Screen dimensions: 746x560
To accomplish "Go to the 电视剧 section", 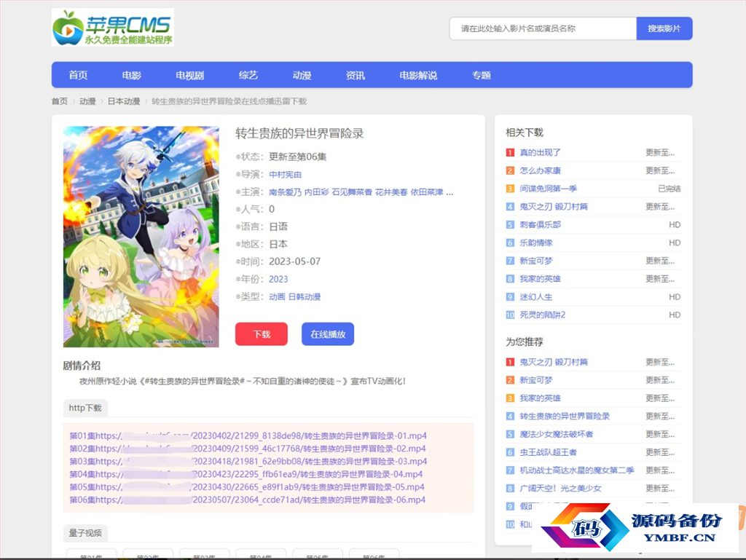I will pos(190,75).
